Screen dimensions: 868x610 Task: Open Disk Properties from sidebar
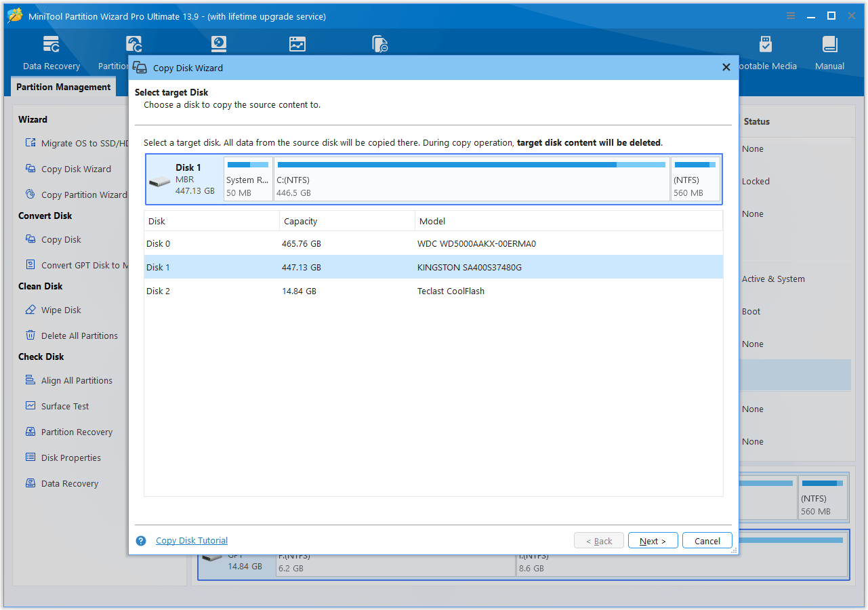(62, 457)
